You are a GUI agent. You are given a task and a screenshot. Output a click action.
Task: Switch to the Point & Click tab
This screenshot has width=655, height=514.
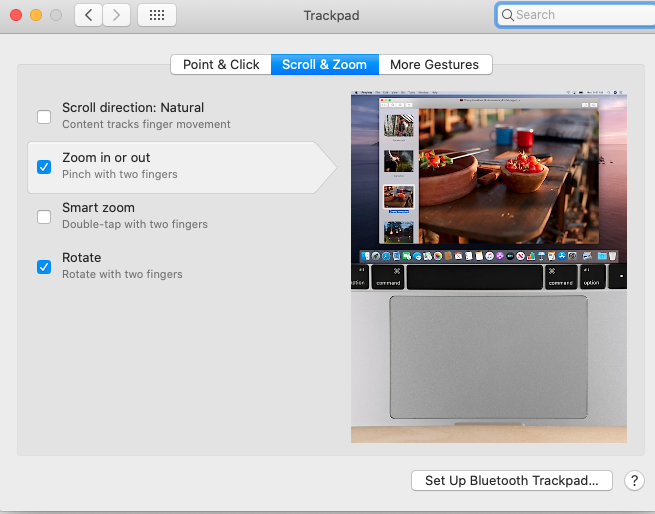(221, 64)
